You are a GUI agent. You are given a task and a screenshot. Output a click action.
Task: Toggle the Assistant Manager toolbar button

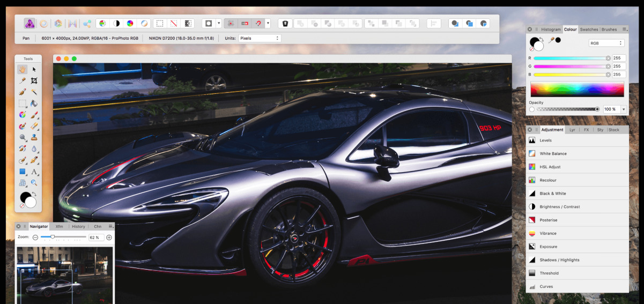coord(285,24)
